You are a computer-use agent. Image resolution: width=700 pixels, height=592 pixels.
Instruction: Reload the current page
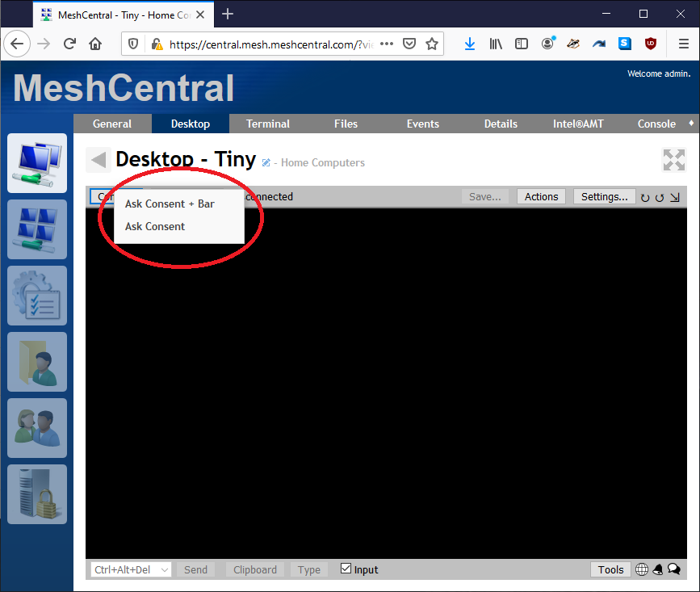[x=69, y=44]
